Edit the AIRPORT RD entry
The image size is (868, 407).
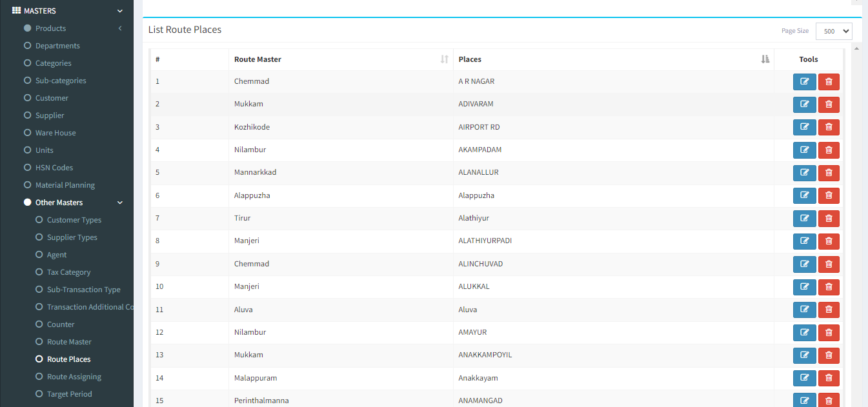(804, 127)
